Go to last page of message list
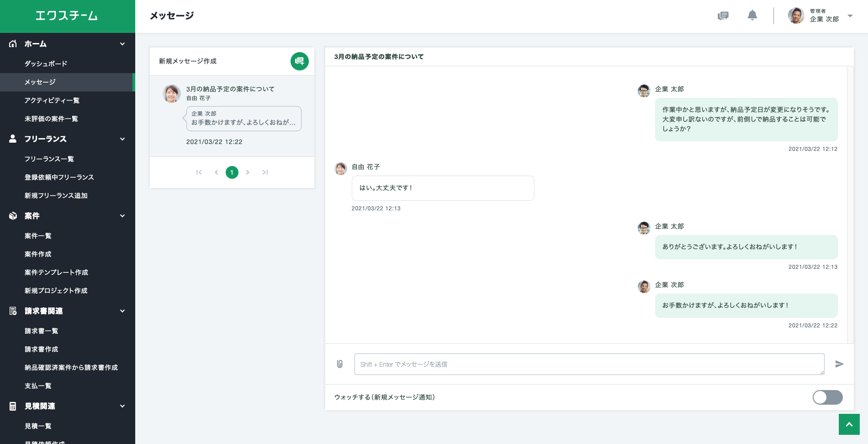 265,172
